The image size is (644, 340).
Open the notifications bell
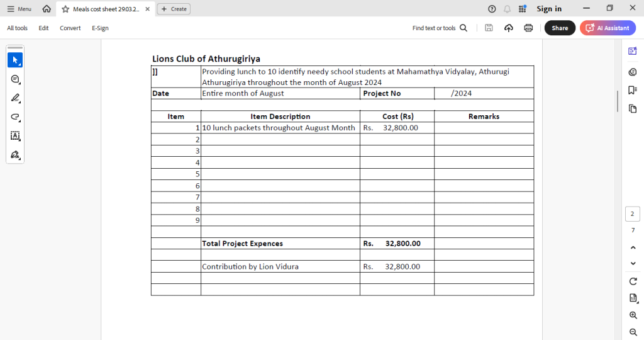(508, 9)
